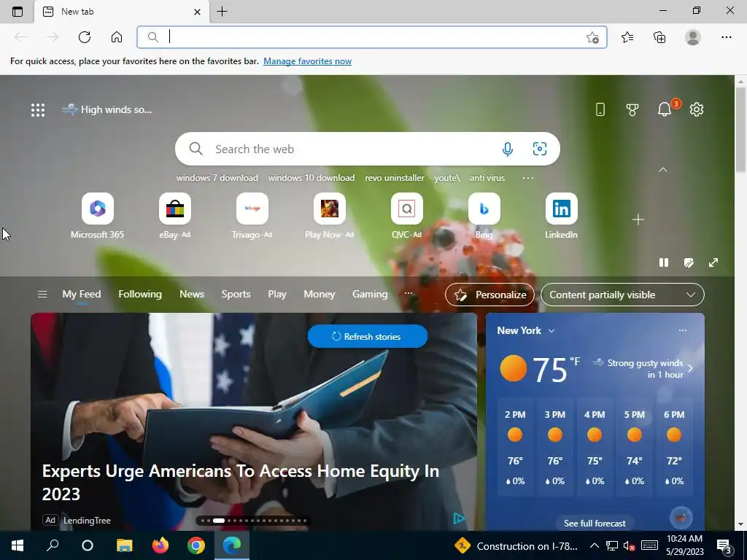
Task: Focus the address bar
Action: [x=371, y=37]
